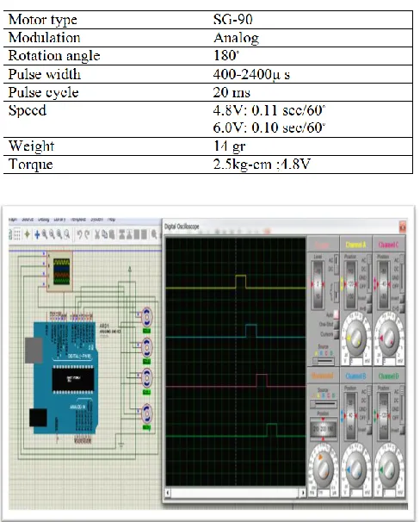Adjust Channel D coupling AC/DC/GND/OFF slider

pos(402,404)
